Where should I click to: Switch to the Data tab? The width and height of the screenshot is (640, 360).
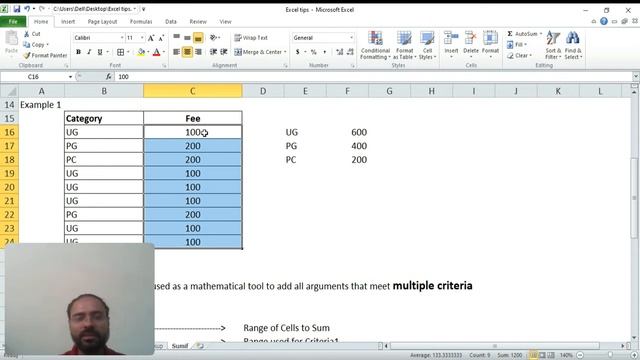coord(171,22)
